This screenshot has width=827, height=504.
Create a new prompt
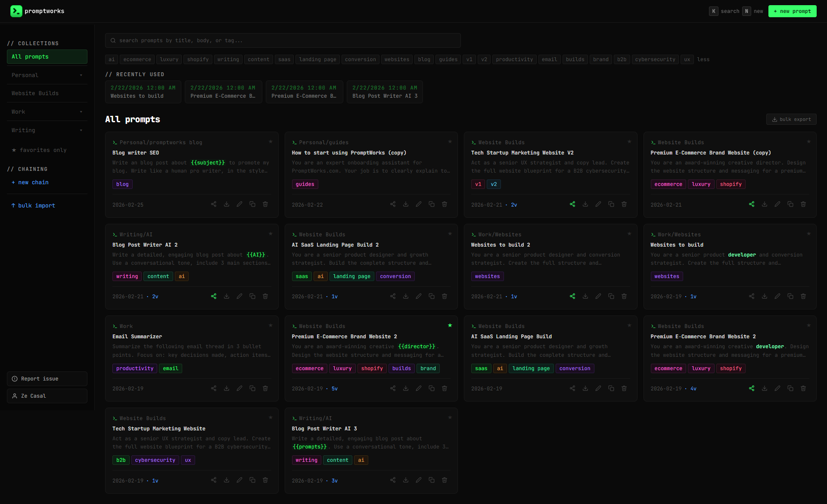coord(792,11)
